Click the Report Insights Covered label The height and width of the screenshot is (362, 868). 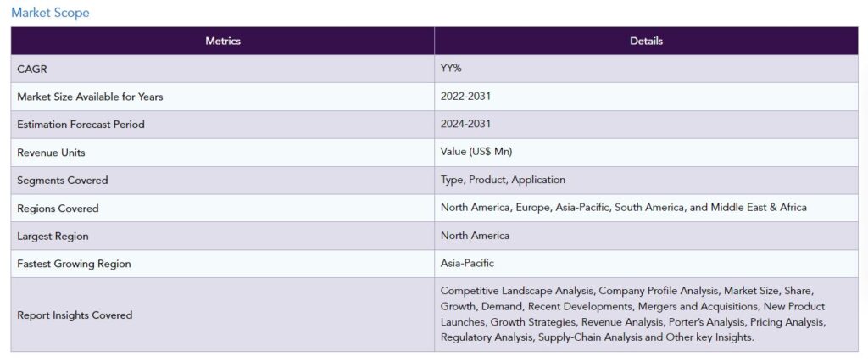pyautogui.click(x=75, y=315)
